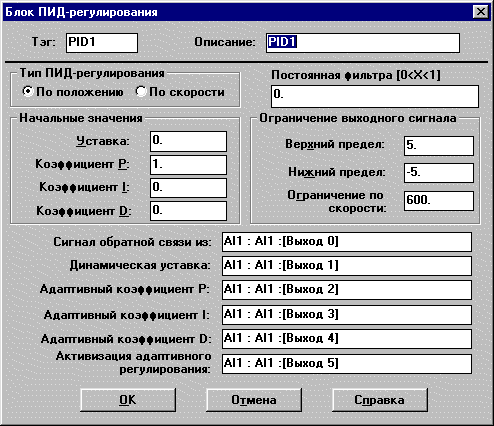Click the Тэг input field
This screenshot has width=494, height=426.
click(102, 43)
